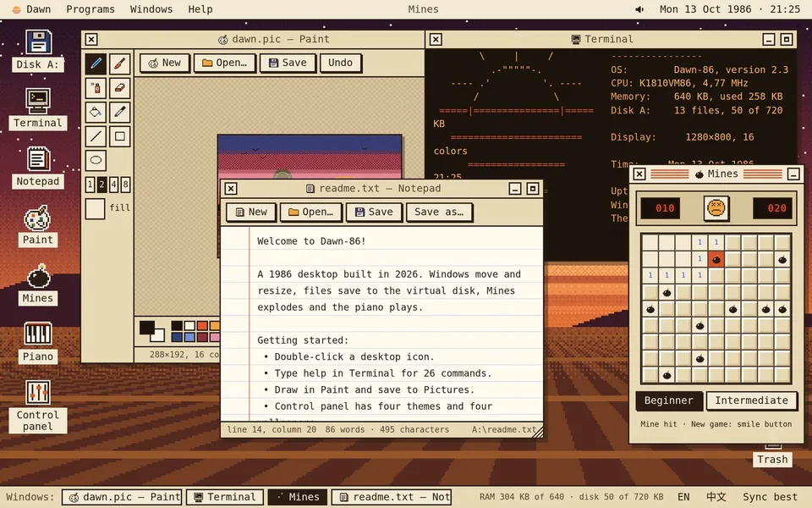812x508 pixels.
Task: Switch to dawn.pic – Paint in taskbar
Action: [x=122, y=497]
